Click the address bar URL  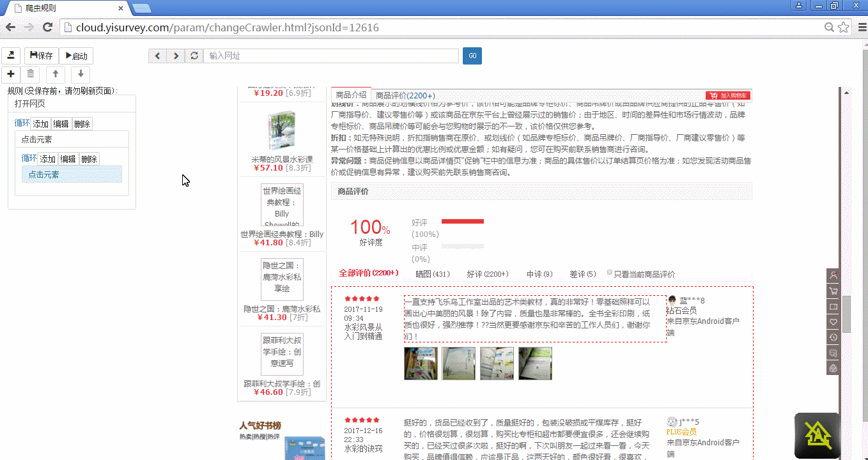(x=227, y=27)
